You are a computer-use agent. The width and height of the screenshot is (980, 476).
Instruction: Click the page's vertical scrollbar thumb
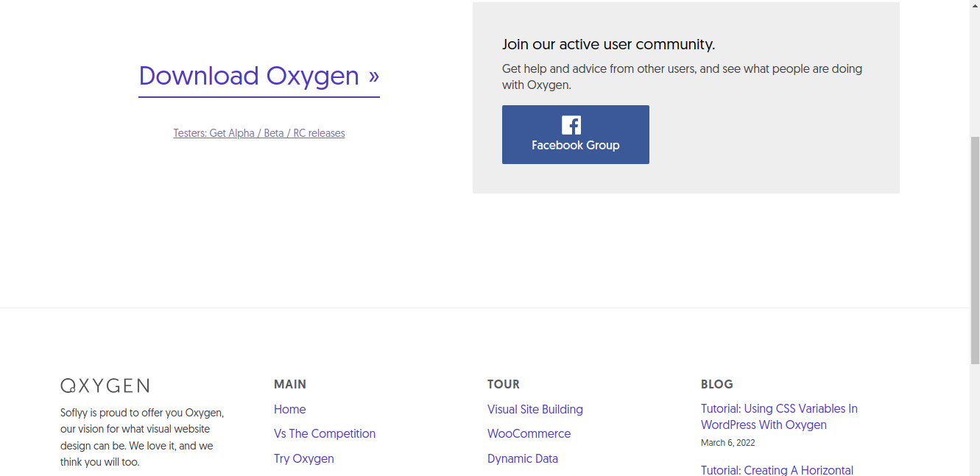975,250
